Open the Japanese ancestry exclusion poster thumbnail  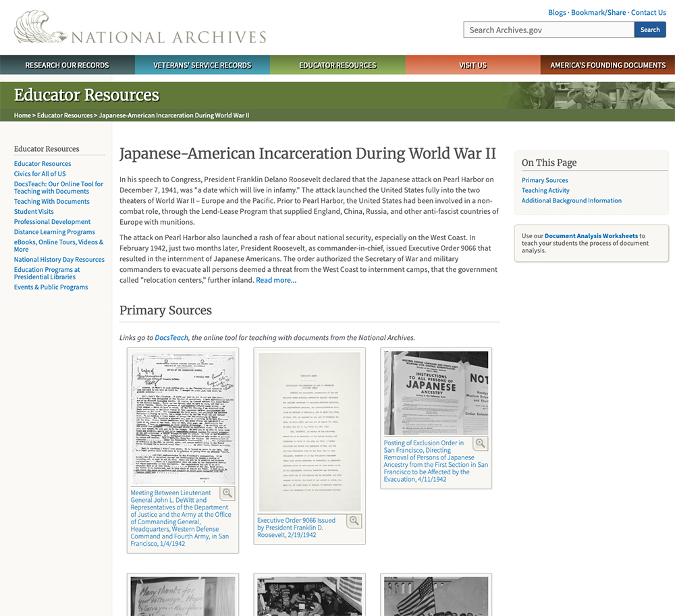coord(436,393)
